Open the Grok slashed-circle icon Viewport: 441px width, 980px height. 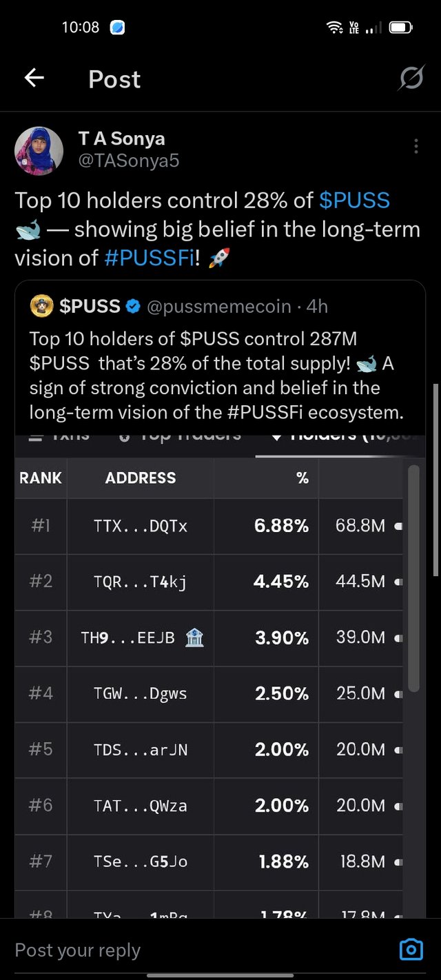coord(411,79)
